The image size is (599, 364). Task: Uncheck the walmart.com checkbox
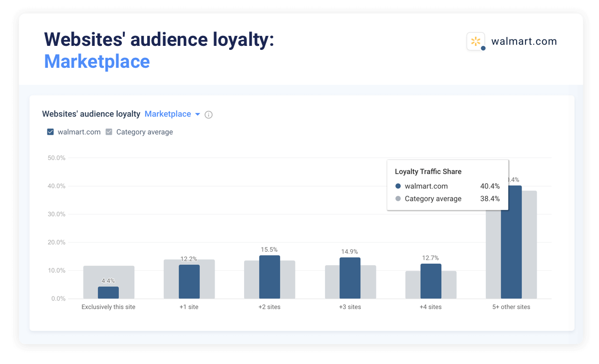[50, 132]
